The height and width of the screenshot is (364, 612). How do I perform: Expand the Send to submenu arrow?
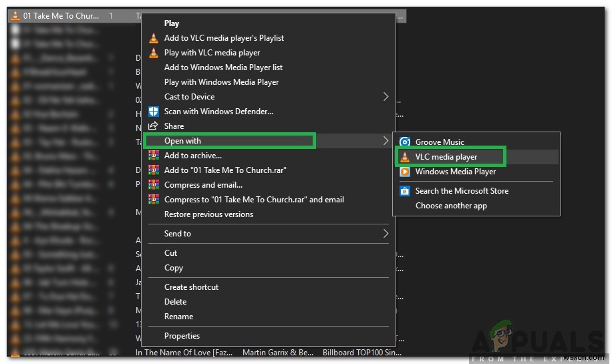point(386,233)
